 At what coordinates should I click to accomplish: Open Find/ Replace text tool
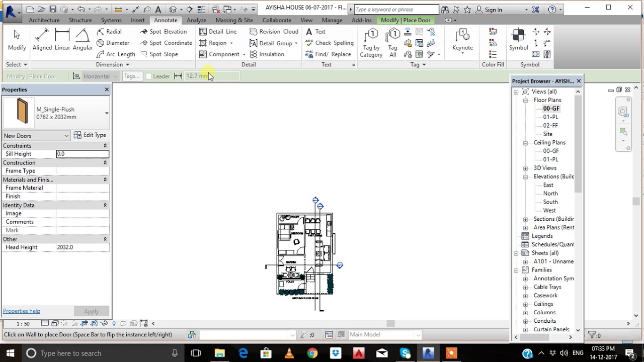pos(328,54)
